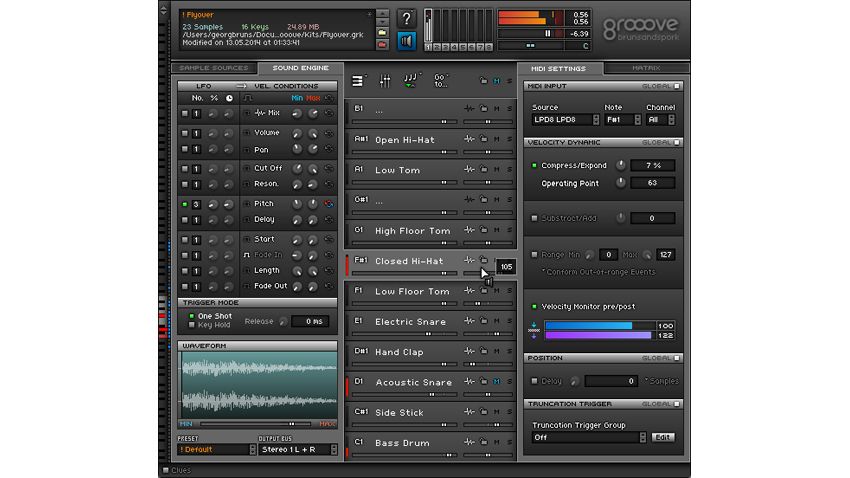Enable Pitch LFO checkbox
The height and width of the screenshot is (478, 850).
tap(185, 204)
